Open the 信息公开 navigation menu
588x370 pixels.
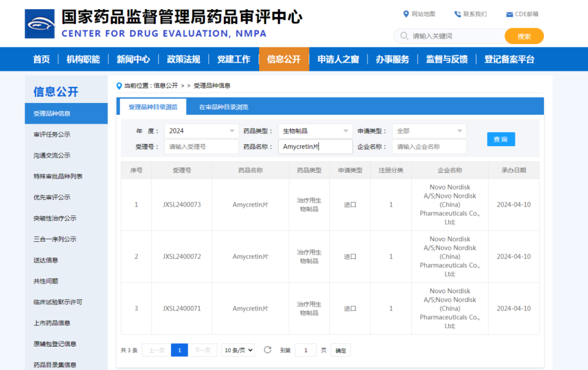click(x=284, y=59)
